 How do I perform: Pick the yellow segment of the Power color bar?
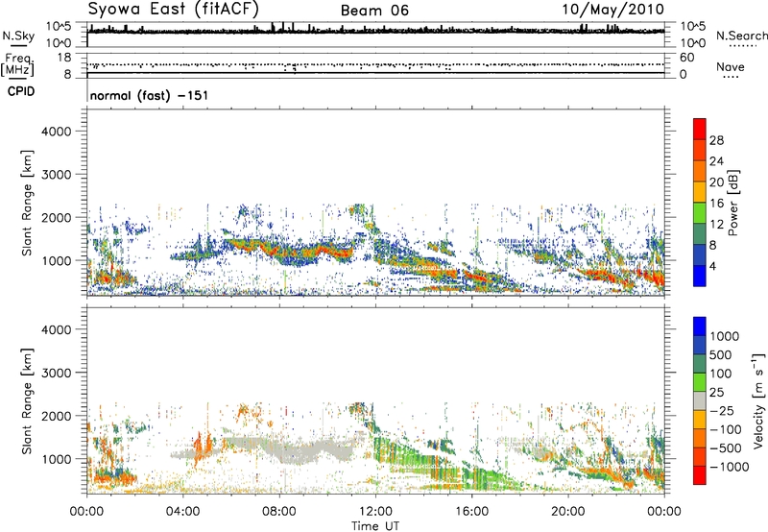[x=700, y=192]
